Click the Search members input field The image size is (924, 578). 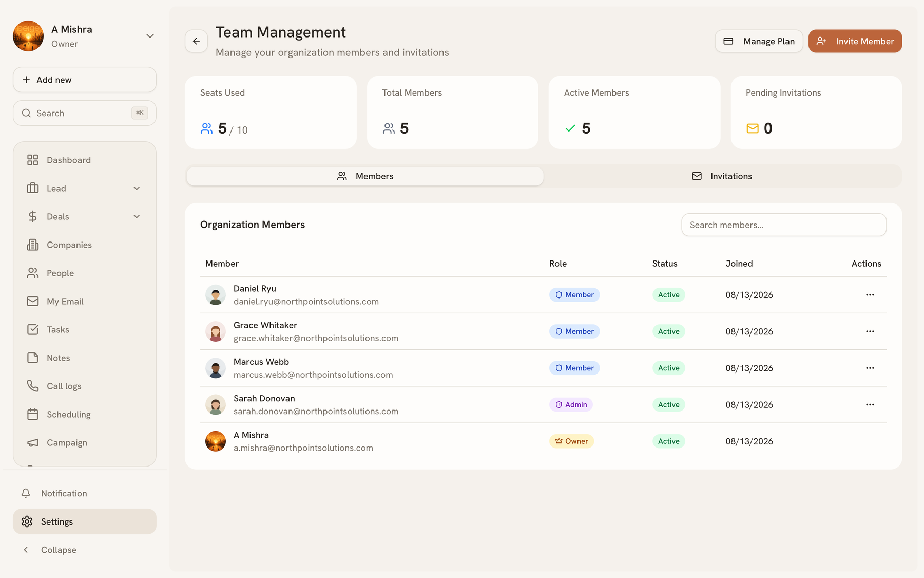(x=784, y=225)
